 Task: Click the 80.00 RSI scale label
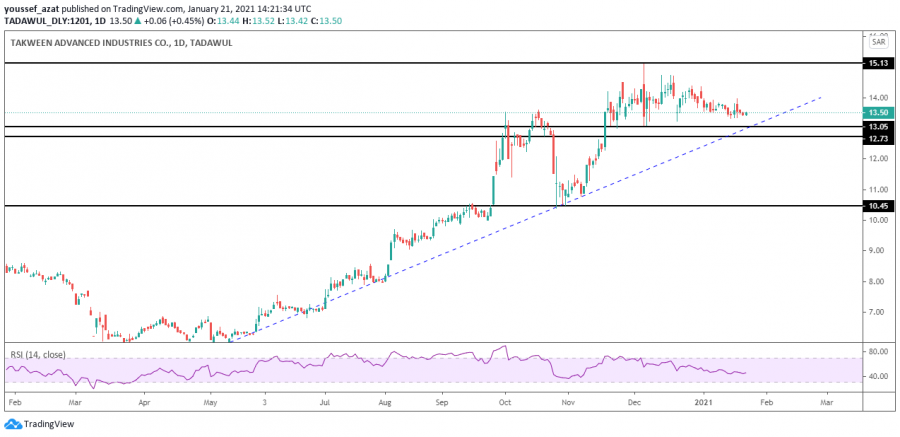877,352
